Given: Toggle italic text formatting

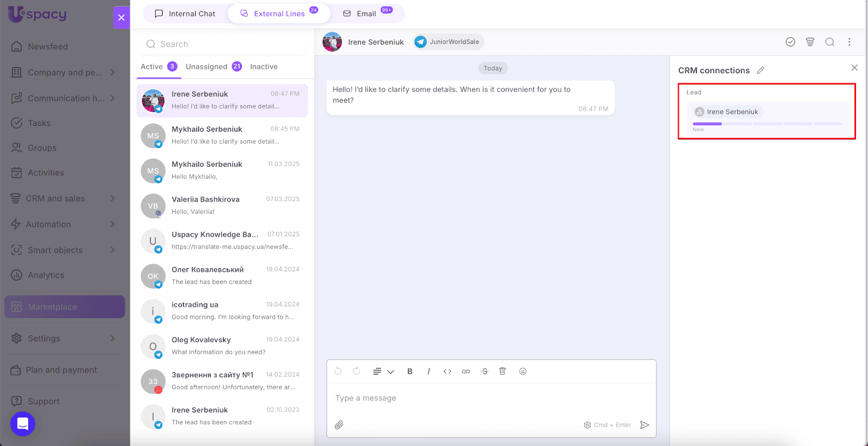Looking at the screenshot, I should click(429, 371).
